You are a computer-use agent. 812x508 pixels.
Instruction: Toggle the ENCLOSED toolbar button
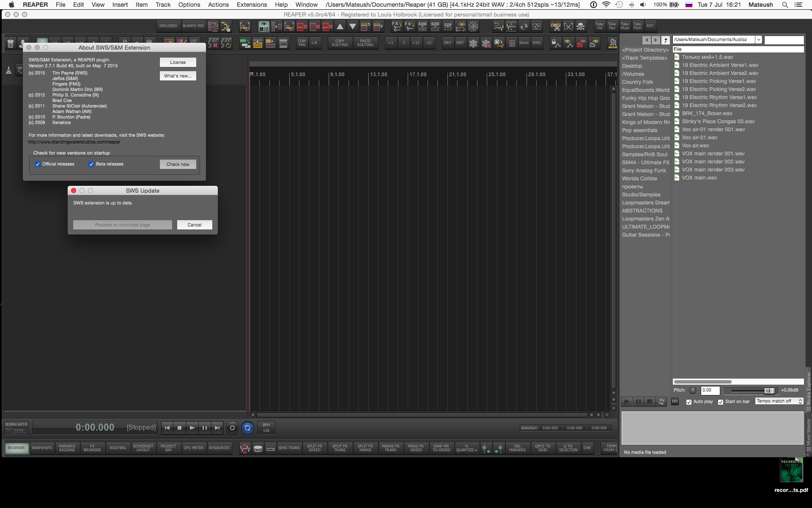168,26
